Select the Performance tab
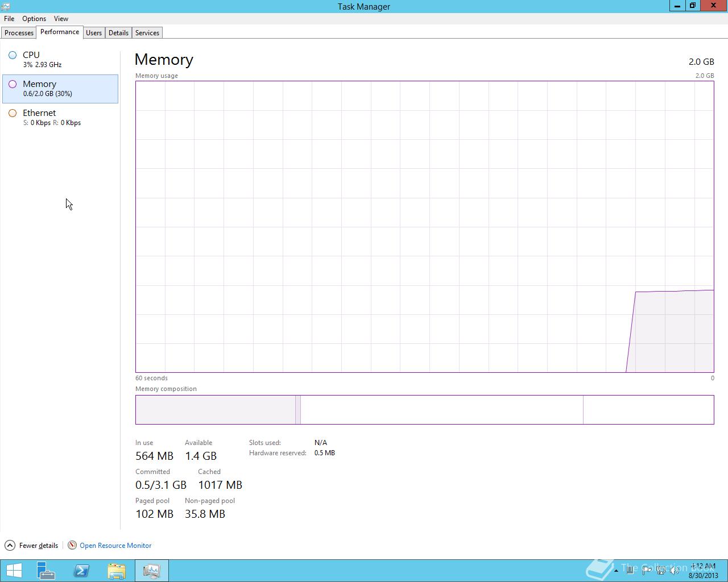Viewport: 728px width, 582px height. 60,32
